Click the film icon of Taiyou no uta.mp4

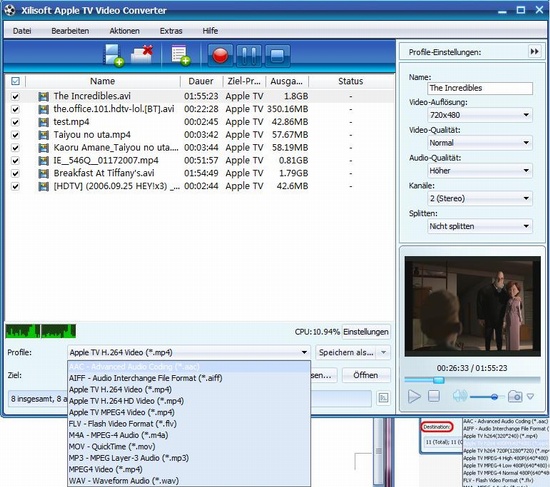tap(43, 135)
